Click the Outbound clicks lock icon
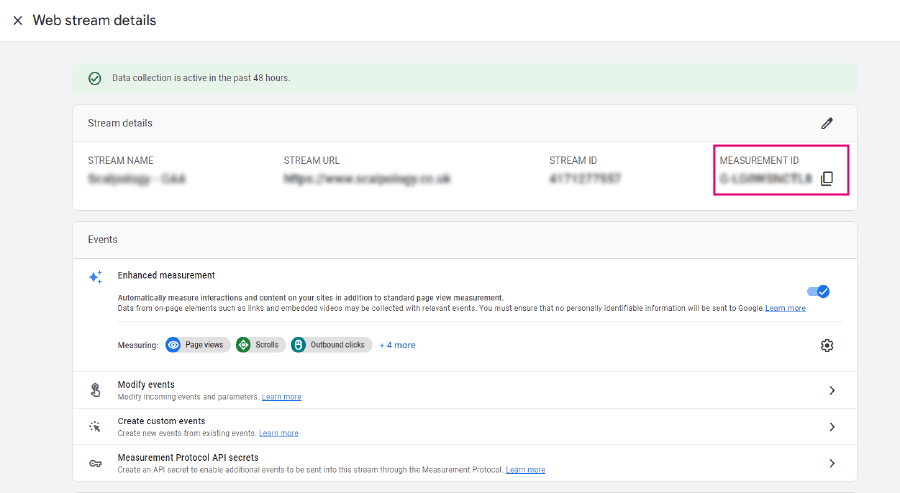 (298, 345)
